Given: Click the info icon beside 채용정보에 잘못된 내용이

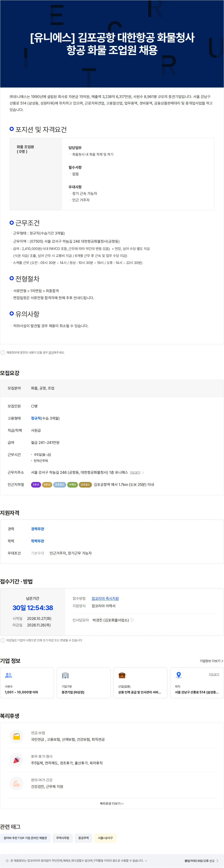Looking at the screenshot, I should [x=3, y=352].
